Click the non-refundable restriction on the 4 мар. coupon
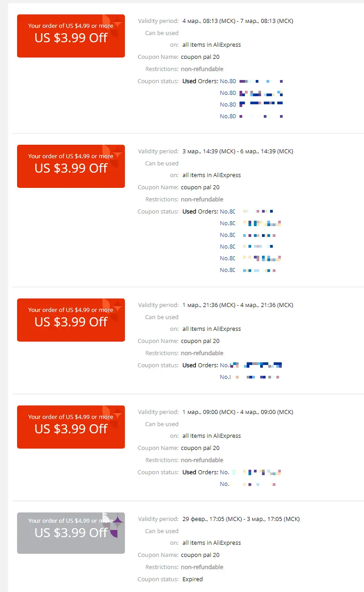 pyautogui.click(x=202, y=69)
